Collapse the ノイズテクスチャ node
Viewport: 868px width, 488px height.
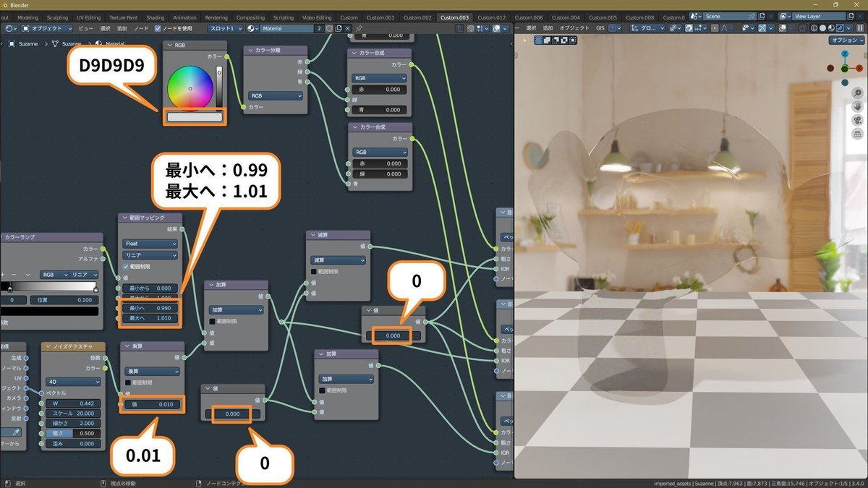click(47, 346)
